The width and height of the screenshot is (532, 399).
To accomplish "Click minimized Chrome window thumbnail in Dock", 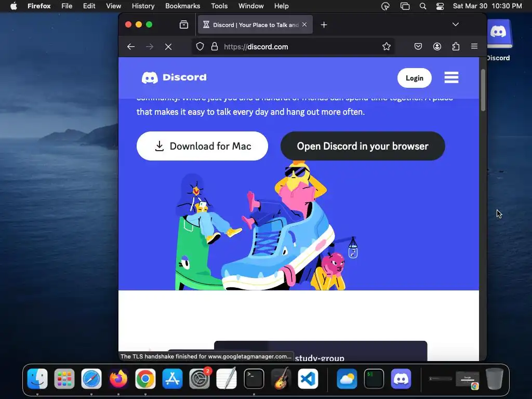I will (468, 379).
